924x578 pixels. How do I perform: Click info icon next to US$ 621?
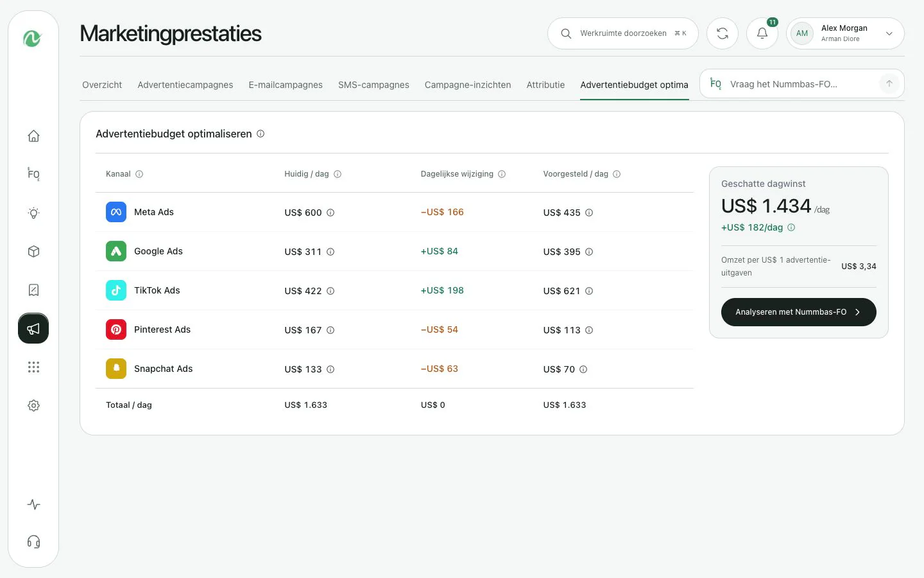click(x=589, y=291)
